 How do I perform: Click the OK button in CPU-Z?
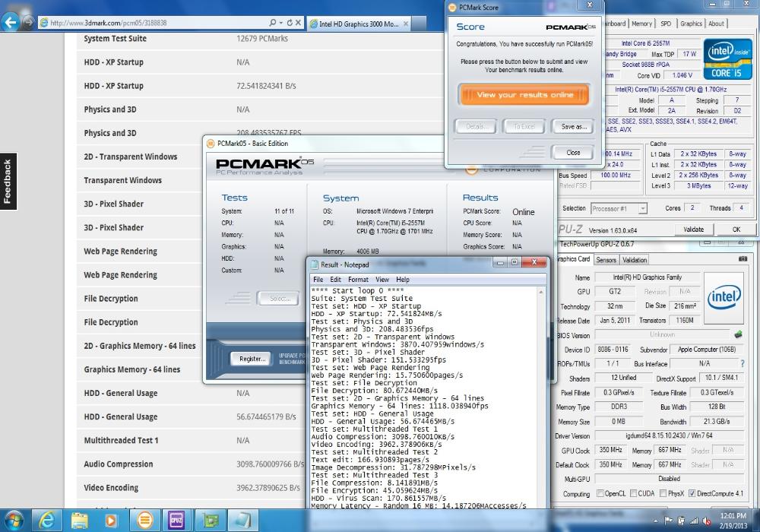pyautogui.click(x=736, y=230)
